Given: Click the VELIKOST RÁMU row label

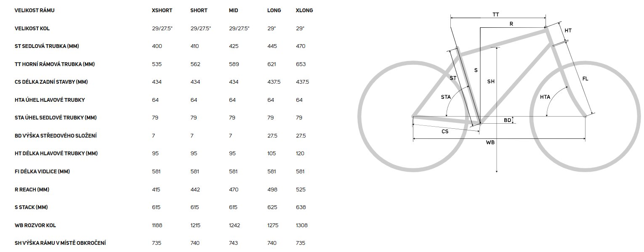Looking at the screenshot, I should [35, 11].
